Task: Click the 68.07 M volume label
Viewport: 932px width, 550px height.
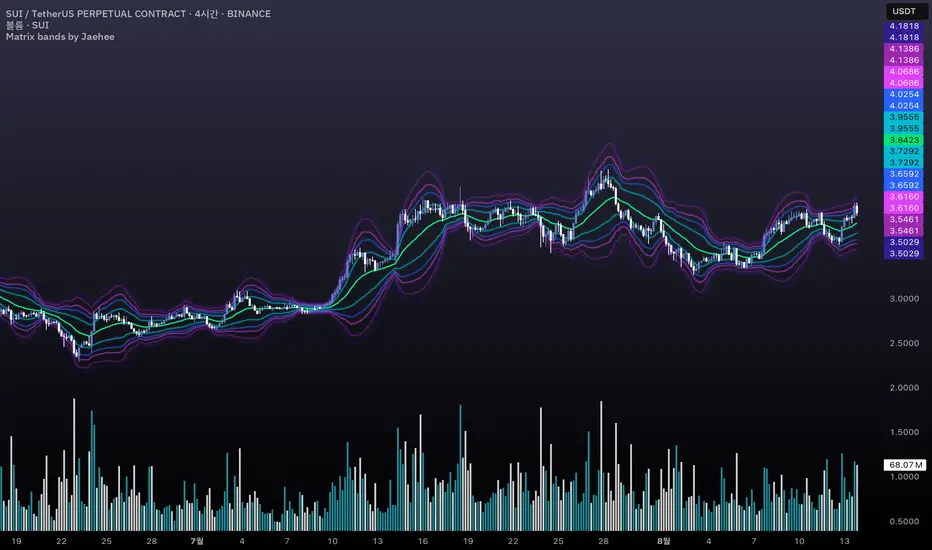Action: coord(905,465)
